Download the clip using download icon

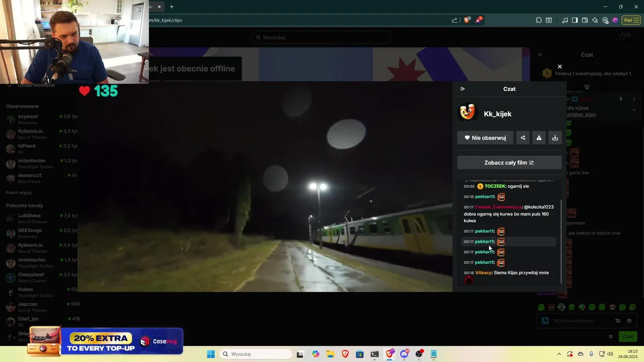(555, 138)
